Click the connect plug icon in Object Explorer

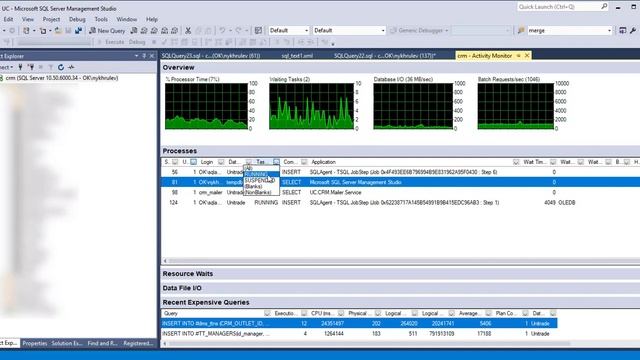pos(20,67)
